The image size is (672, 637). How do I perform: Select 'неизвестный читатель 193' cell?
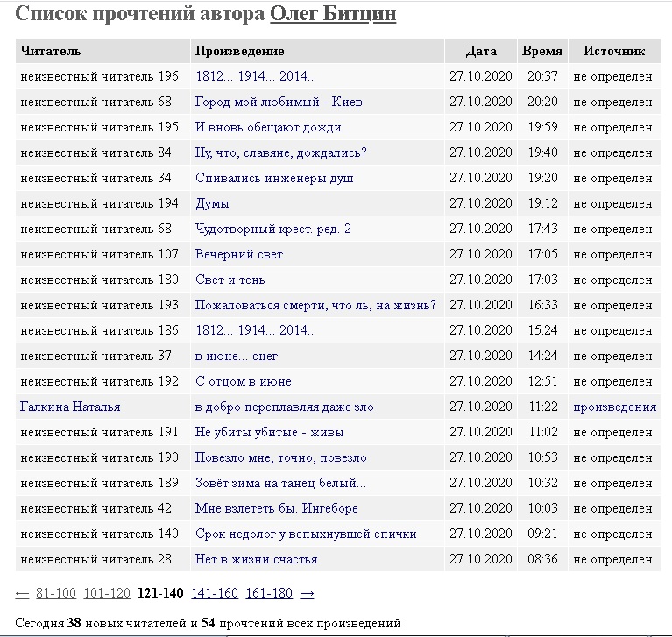click(103, 305)
